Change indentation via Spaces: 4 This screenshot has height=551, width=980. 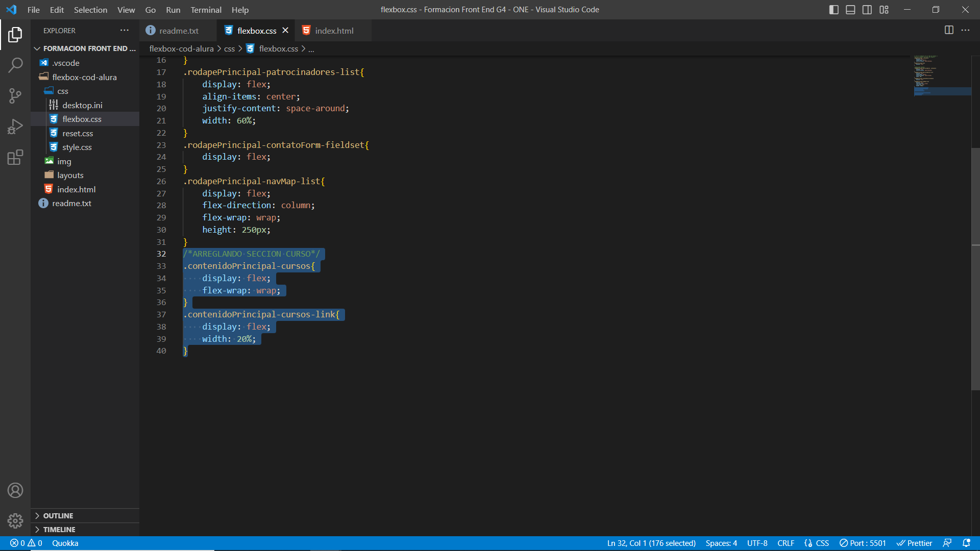pyautogui.click(x=721, y=543)
